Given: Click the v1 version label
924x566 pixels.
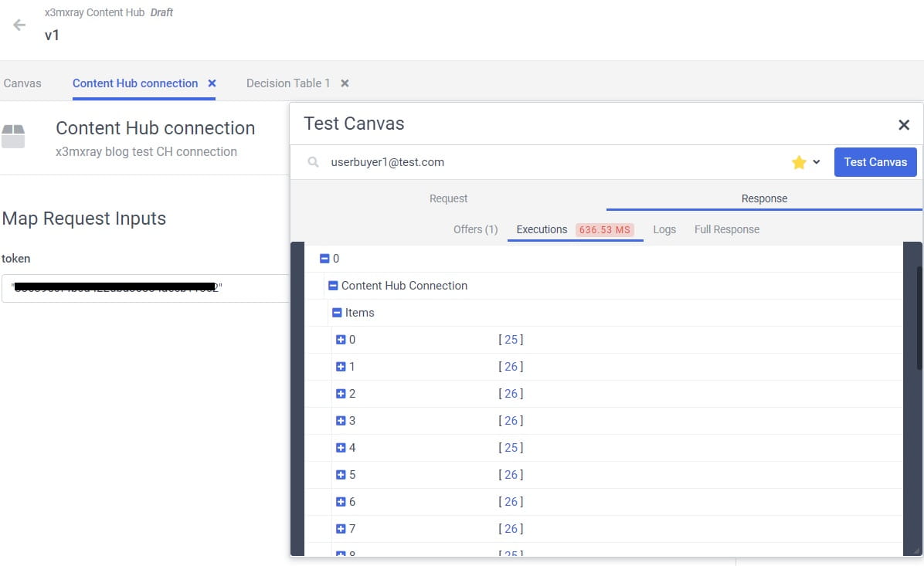Looking at the screenshot, I should [x=52, y=36].
